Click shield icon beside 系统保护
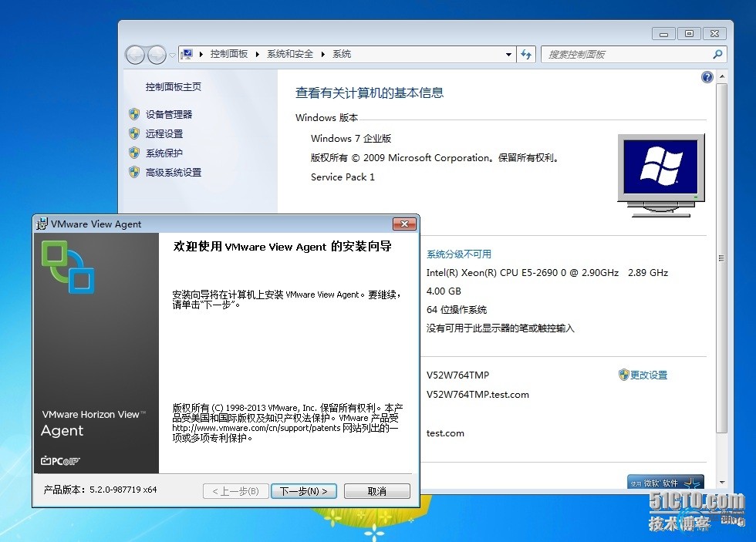 (134, 153)
